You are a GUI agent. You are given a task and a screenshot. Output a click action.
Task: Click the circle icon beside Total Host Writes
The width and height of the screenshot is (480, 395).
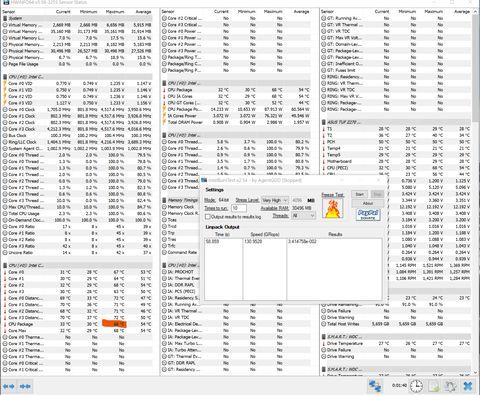324,324
